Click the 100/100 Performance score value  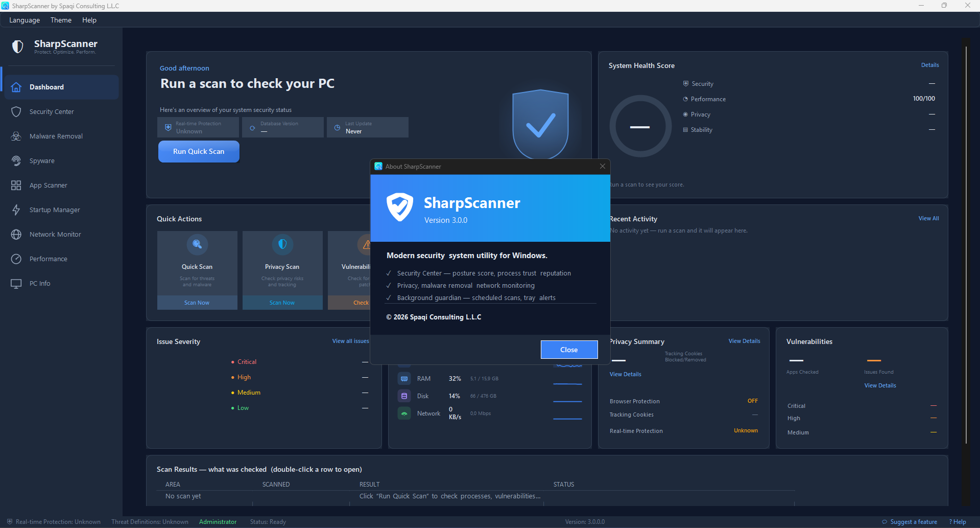[x=924, y=99]
